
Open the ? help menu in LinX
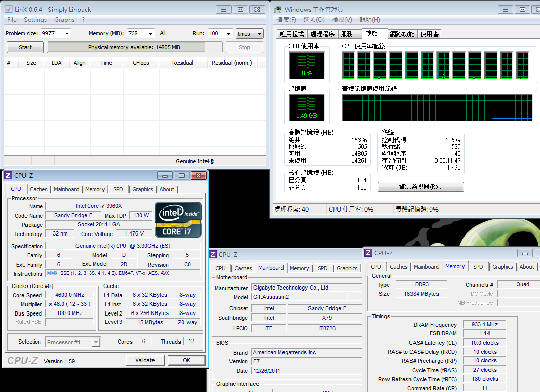click(83, 20)
